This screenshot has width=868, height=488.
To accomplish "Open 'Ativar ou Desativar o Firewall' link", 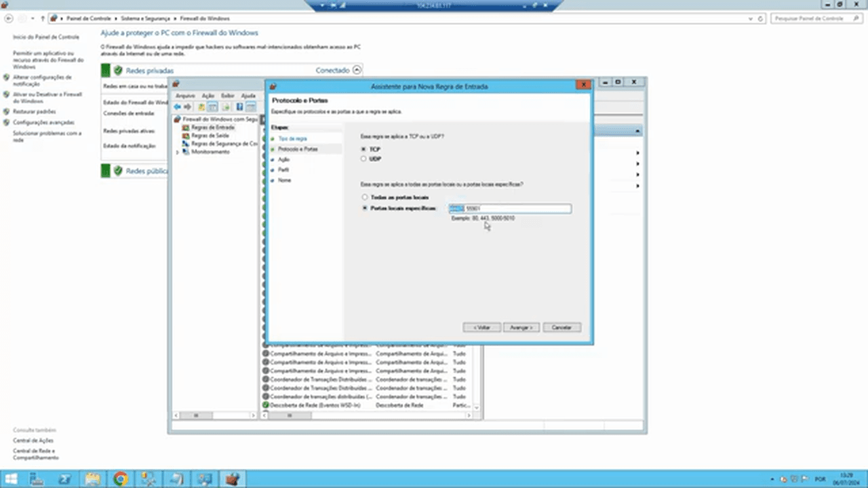I will click(47, 98).
